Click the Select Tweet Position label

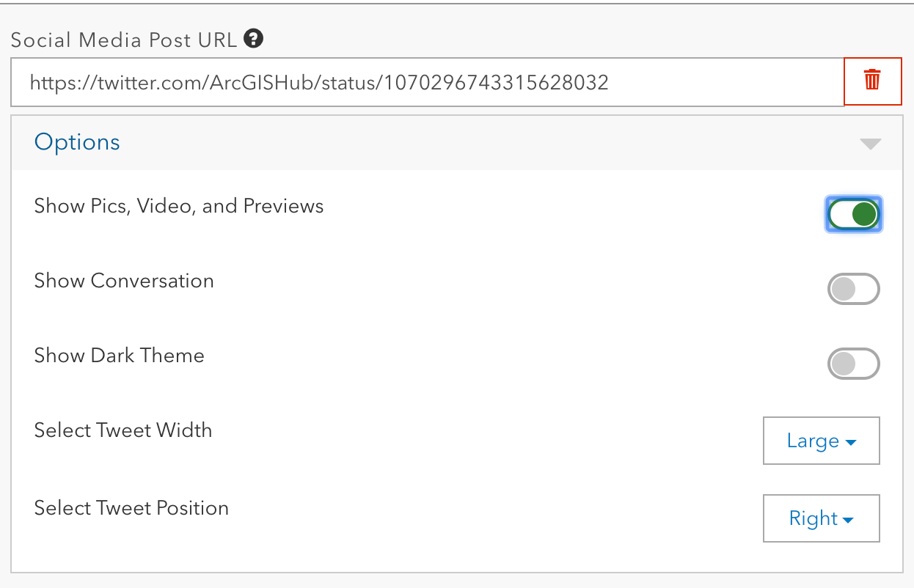[x=131, y=508]
